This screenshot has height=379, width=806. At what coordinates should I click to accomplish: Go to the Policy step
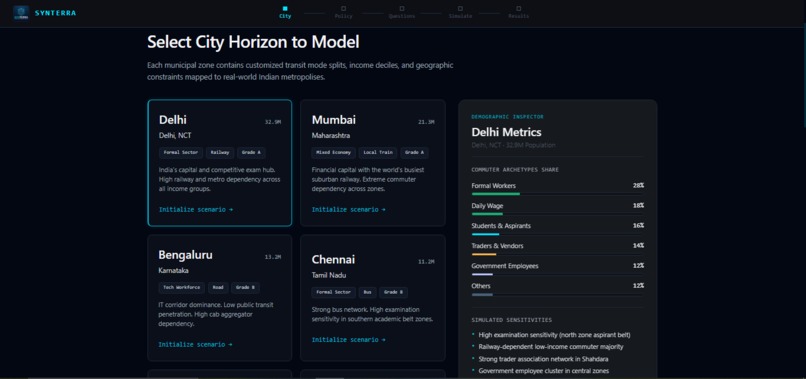(x=343, y=12)
